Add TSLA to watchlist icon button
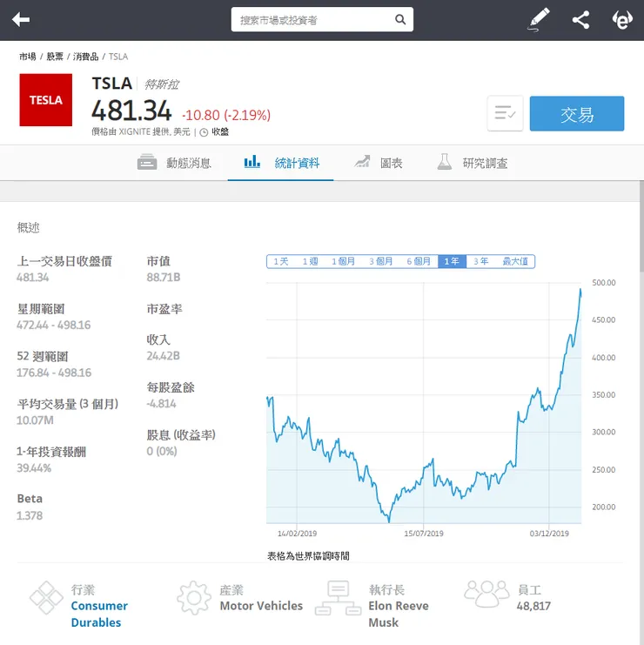 click(505, 113)
